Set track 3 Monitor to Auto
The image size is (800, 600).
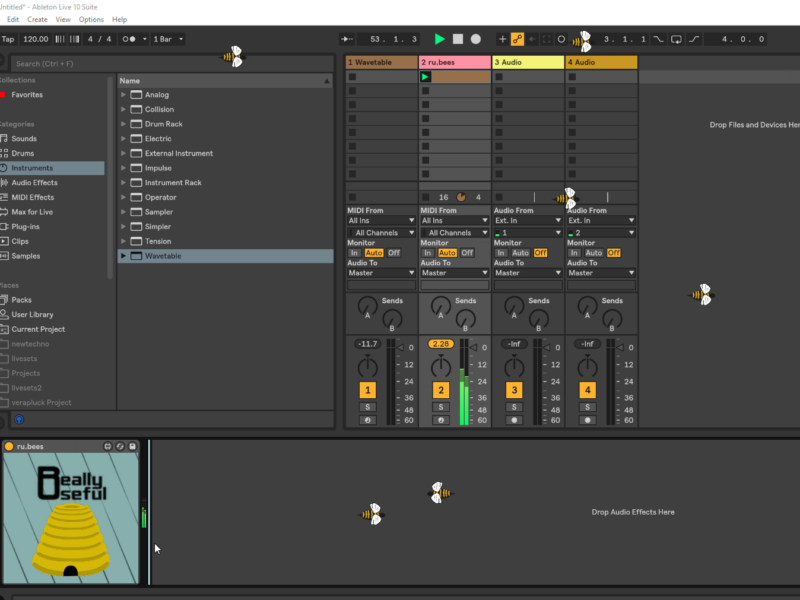click(520, 253)
